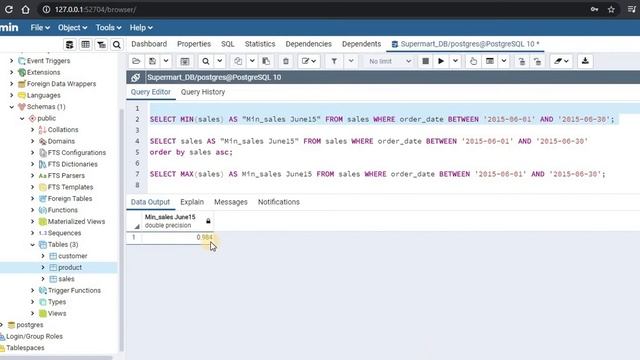Image resolution: width=640 pixels, height=360 pixels.
Task: Click the 0.984 result cell
Action: 178,237
